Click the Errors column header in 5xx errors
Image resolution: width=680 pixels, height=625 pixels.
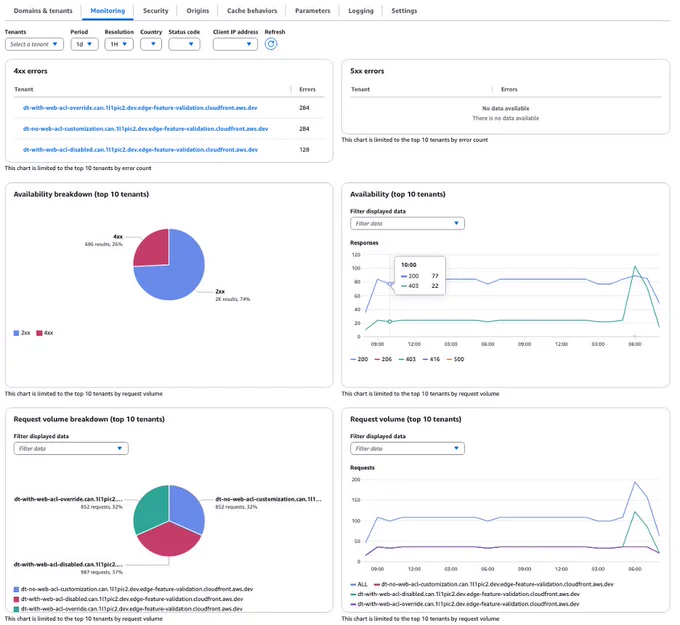[509, 89]
